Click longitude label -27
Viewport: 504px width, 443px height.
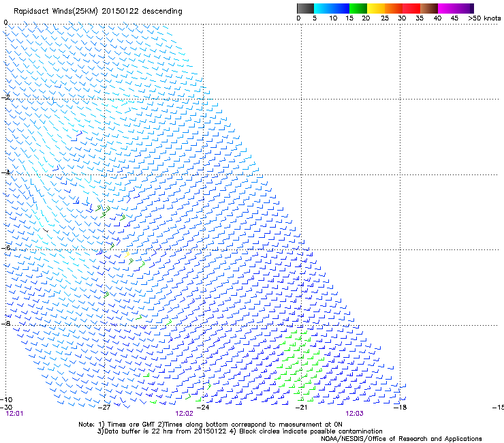click(104, 408)
